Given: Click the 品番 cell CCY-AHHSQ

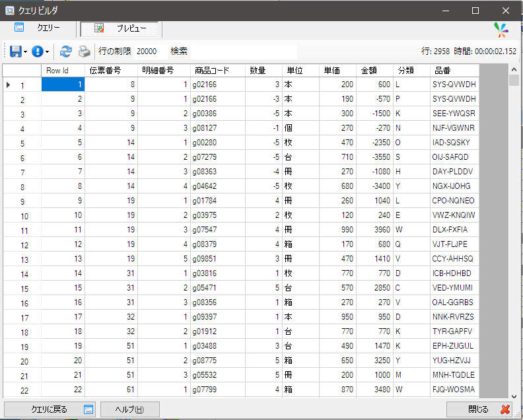Looking at the screenshot, I should click(454, 259).
